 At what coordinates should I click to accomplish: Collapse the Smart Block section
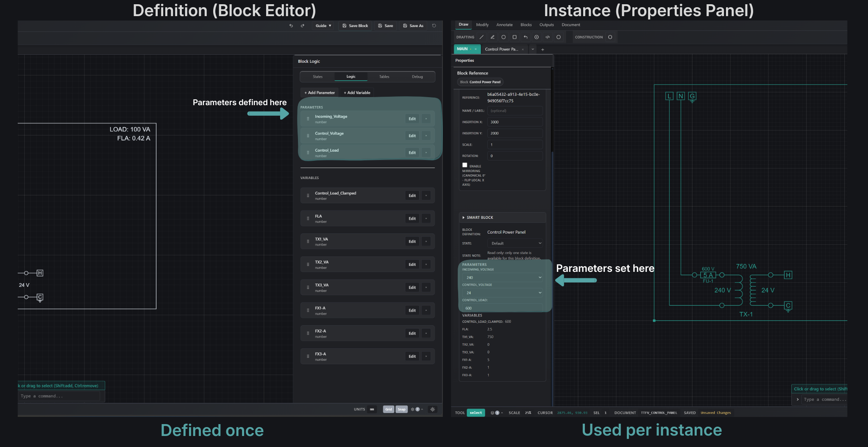click(503, 218)
